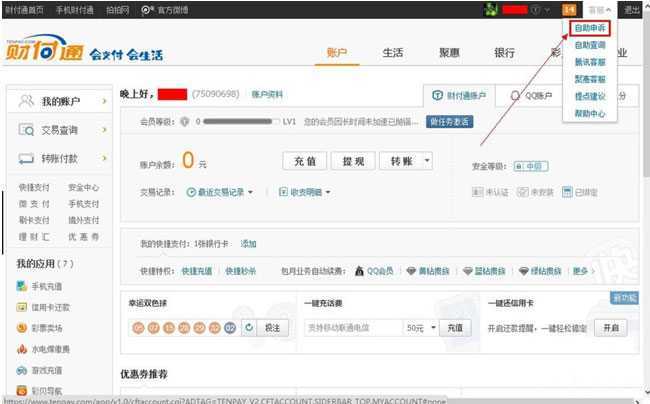Viewport: 650px width, 404px height.
Task: Click the QQ会员 penguin icon
Action: point(359,271)
